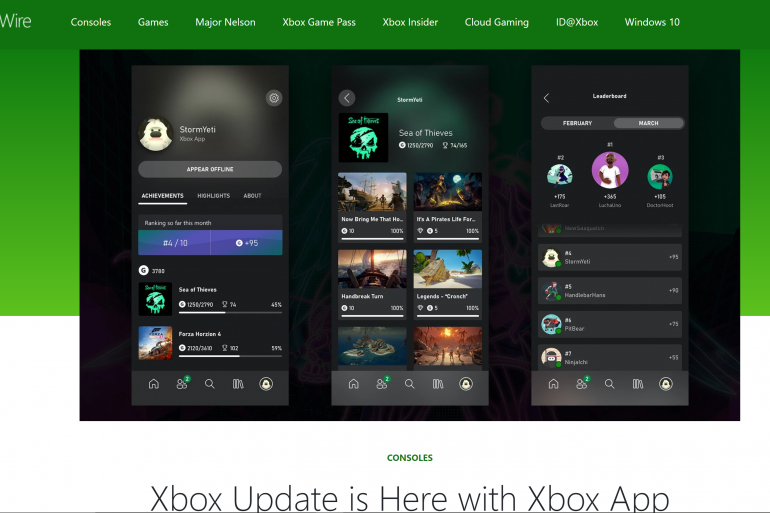Open the library icon in StormYeti profile panel's bar
The width and height of the screenshot is (770, 513).
[x=237, y=384]
